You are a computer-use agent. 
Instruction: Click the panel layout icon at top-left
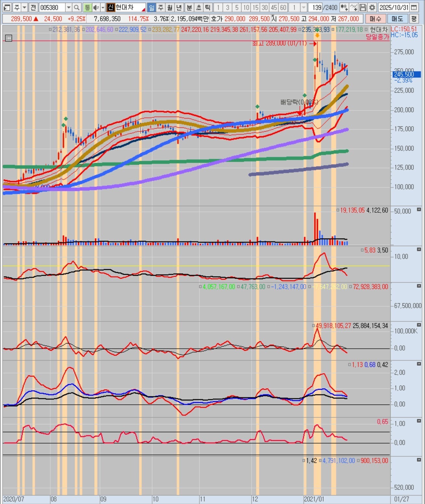coord(7,7)
